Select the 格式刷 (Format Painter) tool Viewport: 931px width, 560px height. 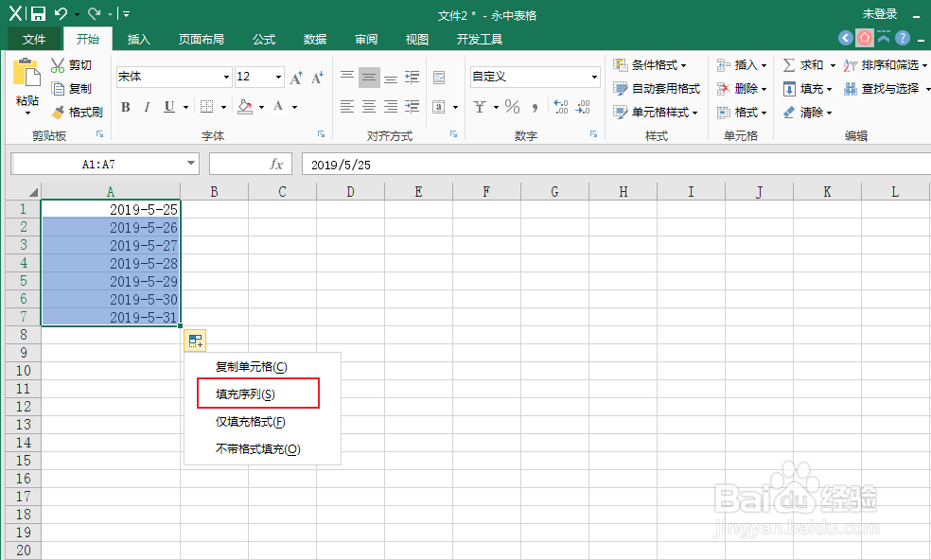click(x=76, y=112)
